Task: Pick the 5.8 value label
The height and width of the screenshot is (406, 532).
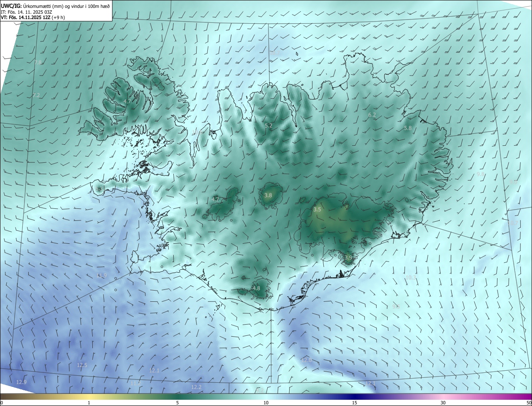Action: (408, 128)
